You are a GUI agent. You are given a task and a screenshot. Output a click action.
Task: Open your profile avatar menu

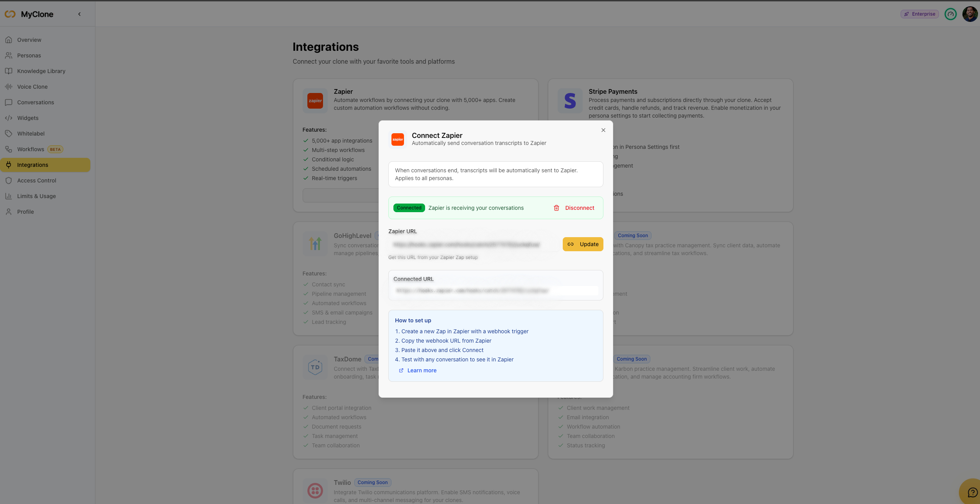point(970,14)
